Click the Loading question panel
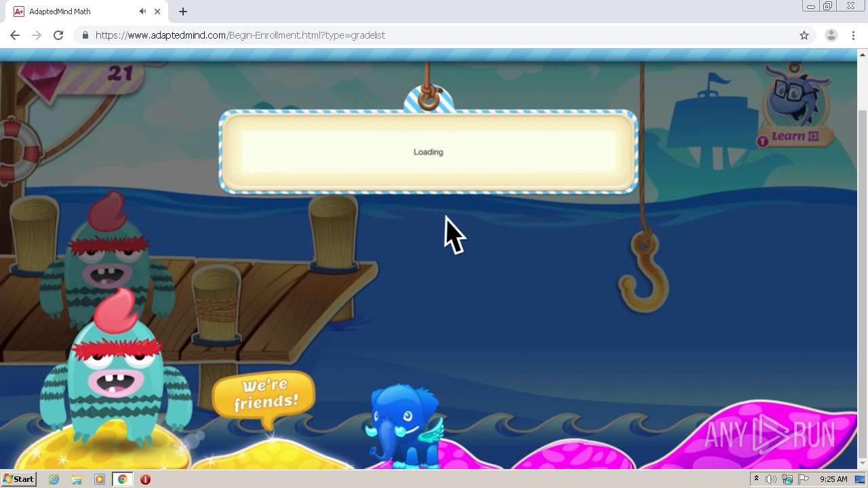The height and width of the screenshot is (488, 868). pyautogui.click(x=428, y=152)
